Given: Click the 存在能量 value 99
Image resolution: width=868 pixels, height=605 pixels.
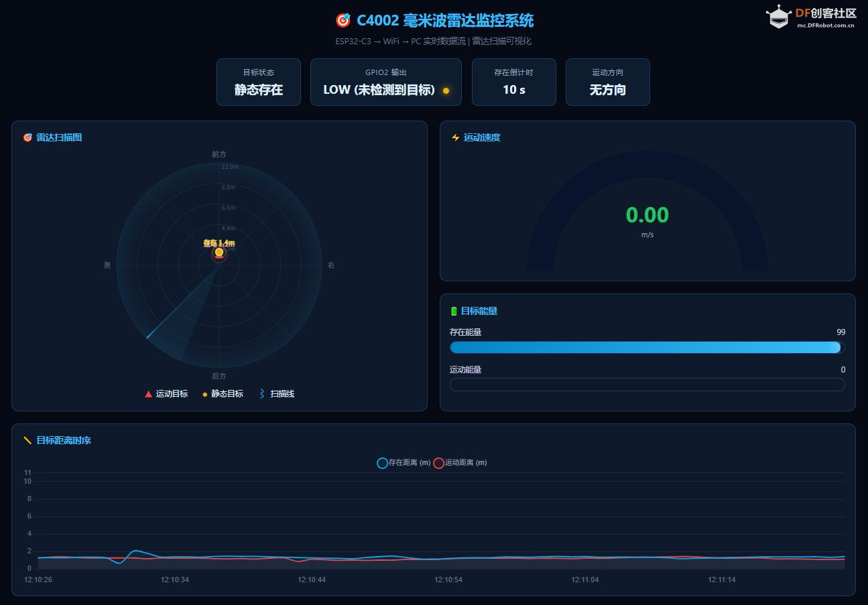Looking at the screenshot, I should 841,332.
